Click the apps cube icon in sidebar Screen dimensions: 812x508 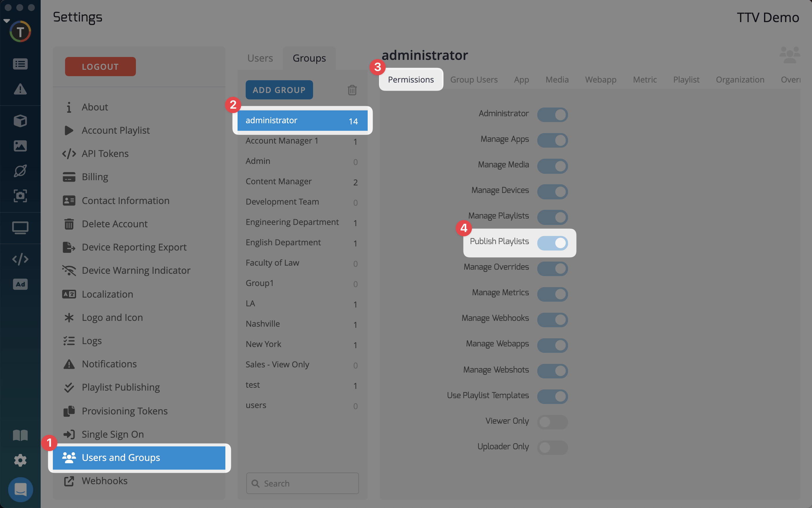(20, 121)
